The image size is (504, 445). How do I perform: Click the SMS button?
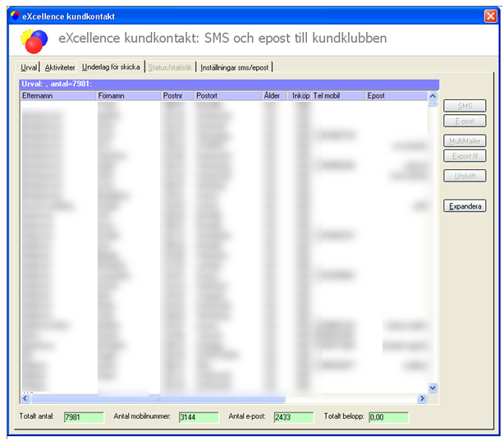point(465,106)
